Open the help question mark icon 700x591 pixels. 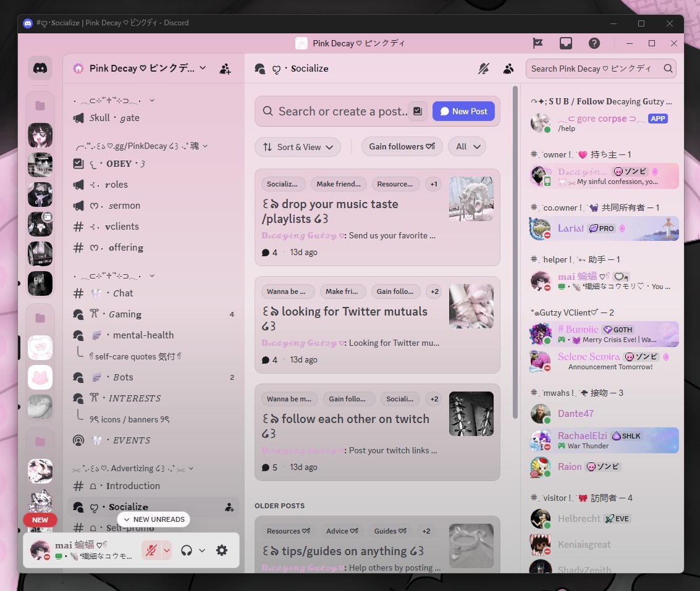click(x=594, y=43)
